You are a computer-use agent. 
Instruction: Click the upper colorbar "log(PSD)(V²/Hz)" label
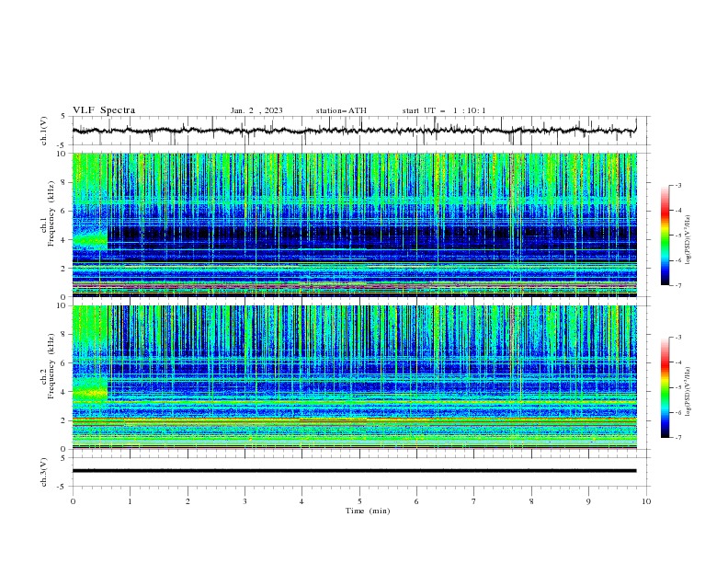(688, 240)
